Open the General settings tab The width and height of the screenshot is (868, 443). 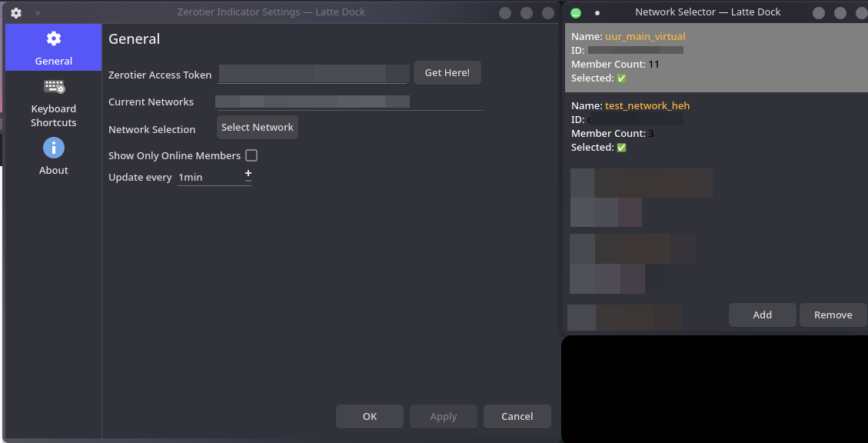(x=54, y=48)
